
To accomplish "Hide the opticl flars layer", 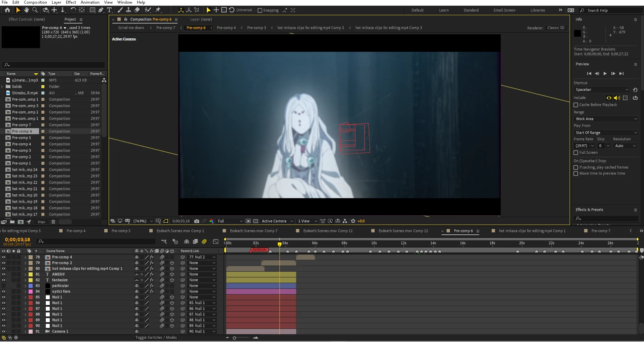I will coord(4,292).
